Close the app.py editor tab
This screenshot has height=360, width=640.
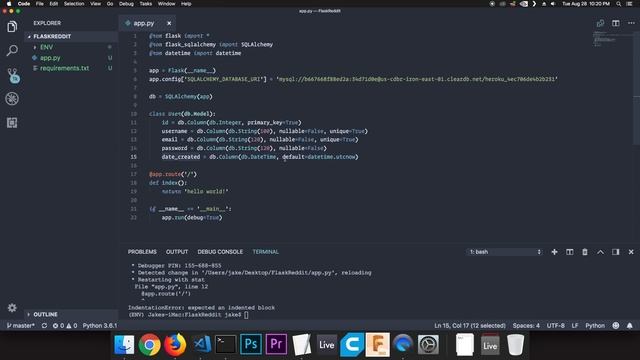pyautogui.click(x=169, y=23)
